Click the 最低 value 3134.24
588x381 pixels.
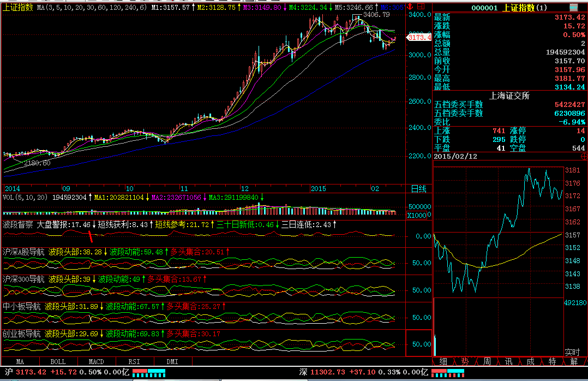tap(569, 87)
